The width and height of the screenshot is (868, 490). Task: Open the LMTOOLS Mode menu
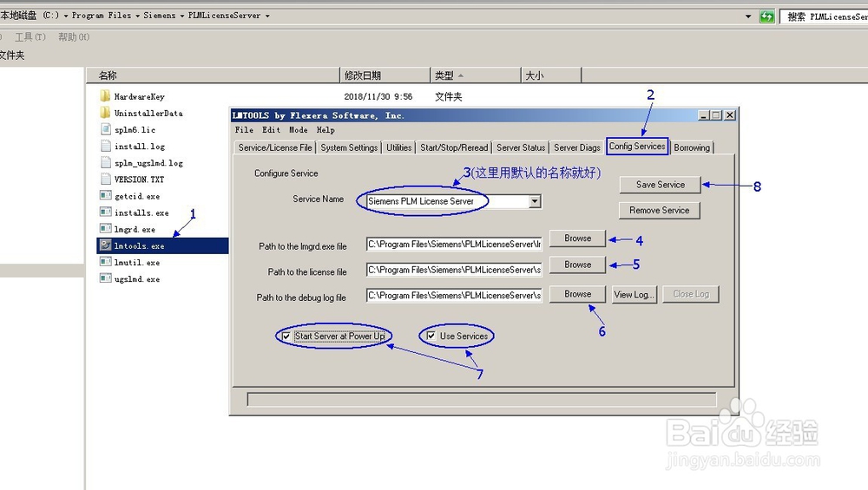[299, 130]
